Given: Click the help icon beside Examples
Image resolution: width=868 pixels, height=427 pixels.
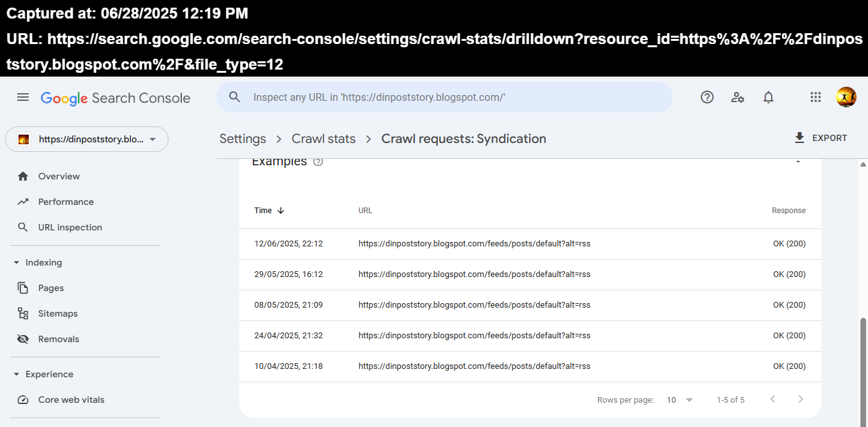Looking at the screenshot, I should point(318,162).
